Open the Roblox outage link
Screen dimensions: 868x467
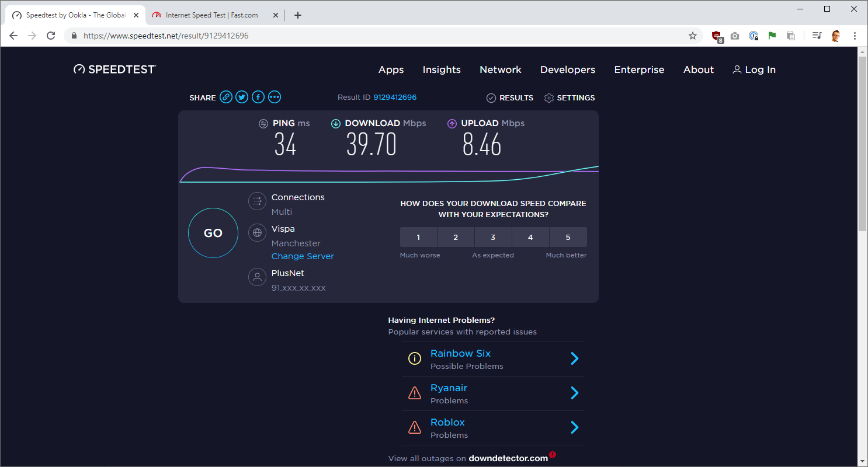pyautogui.click(x=447, y=422)
